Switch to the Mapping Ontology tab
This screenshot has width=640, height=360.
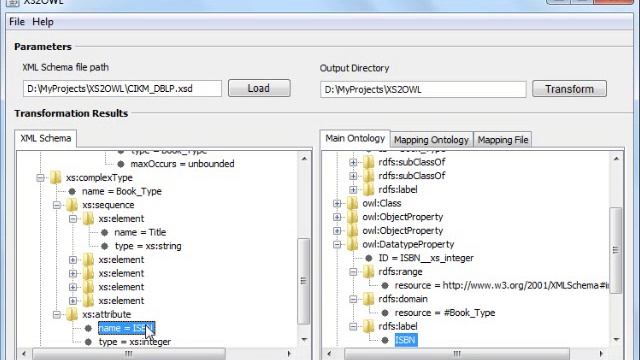click(x=431, y=140)
